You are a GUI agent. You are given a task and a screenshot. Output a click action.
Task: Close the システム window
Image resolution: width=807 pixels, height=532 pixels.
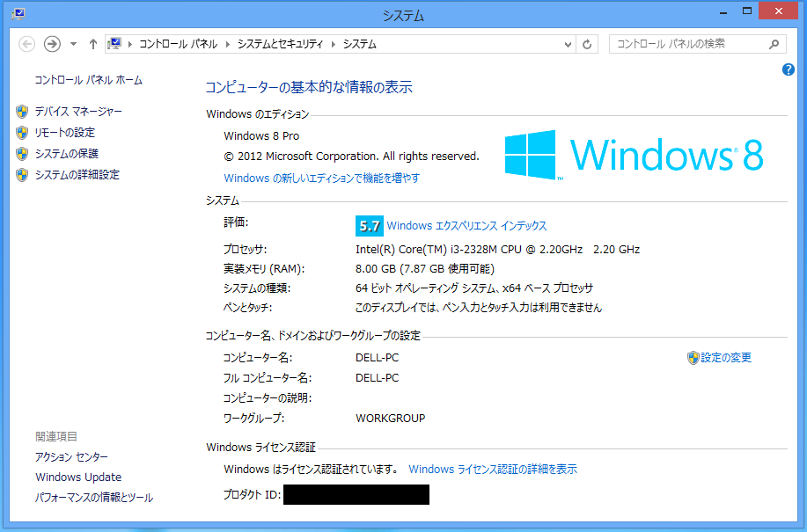(x=778, y=11)
